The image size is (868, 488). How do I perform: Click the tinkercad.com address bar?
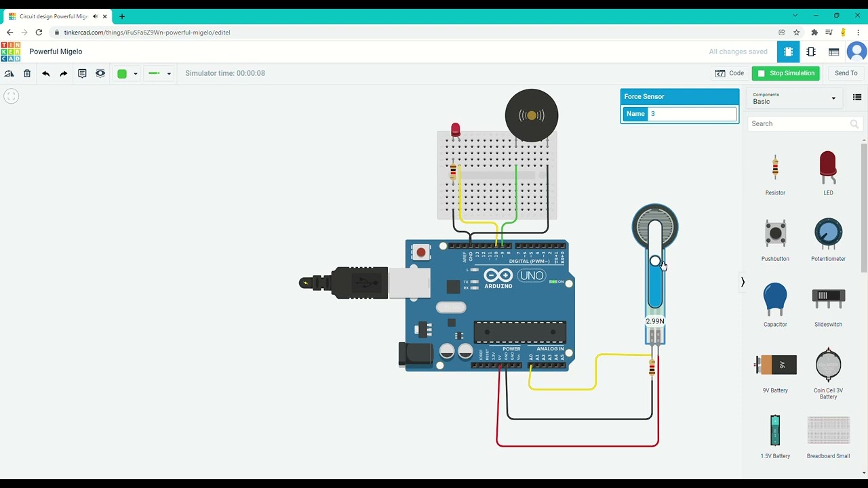[147, 33]
